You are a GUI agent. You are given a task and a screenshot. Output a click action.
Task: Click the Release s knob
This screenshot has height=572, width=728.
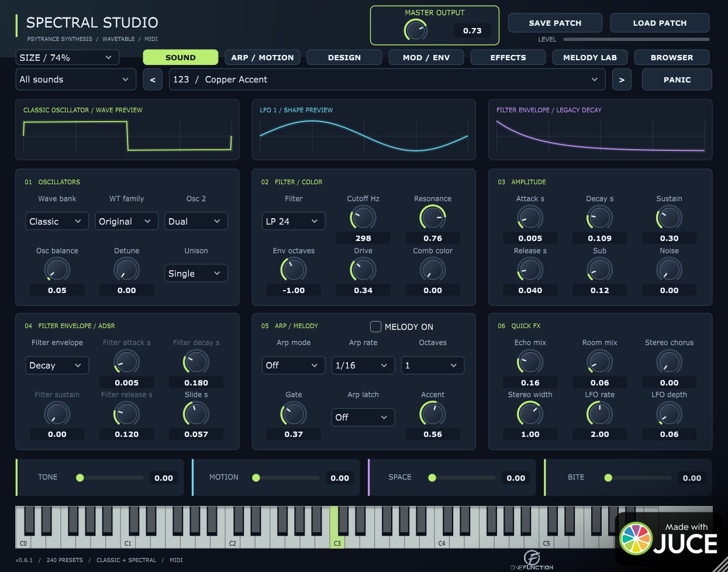530,270
